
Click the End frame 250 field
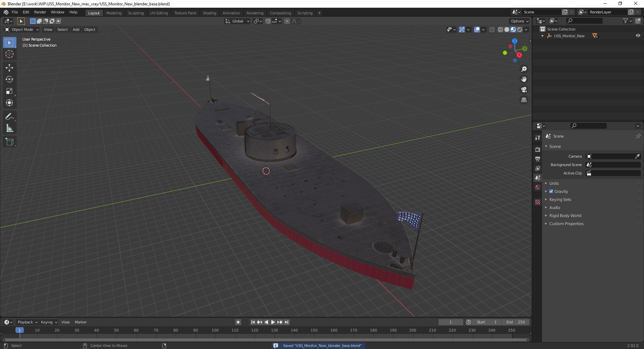pos(516,322)
